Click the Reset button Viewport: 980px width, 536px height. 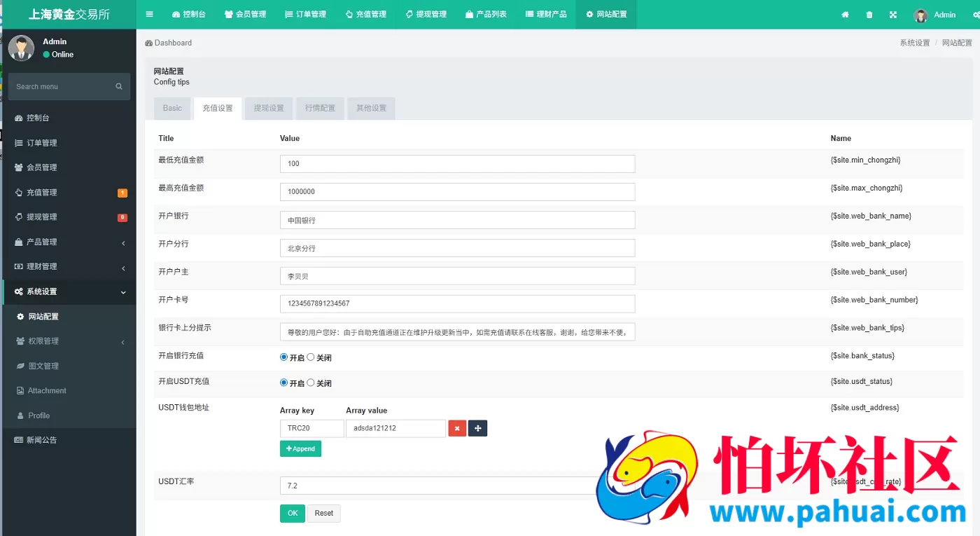(x=324, y=514)
